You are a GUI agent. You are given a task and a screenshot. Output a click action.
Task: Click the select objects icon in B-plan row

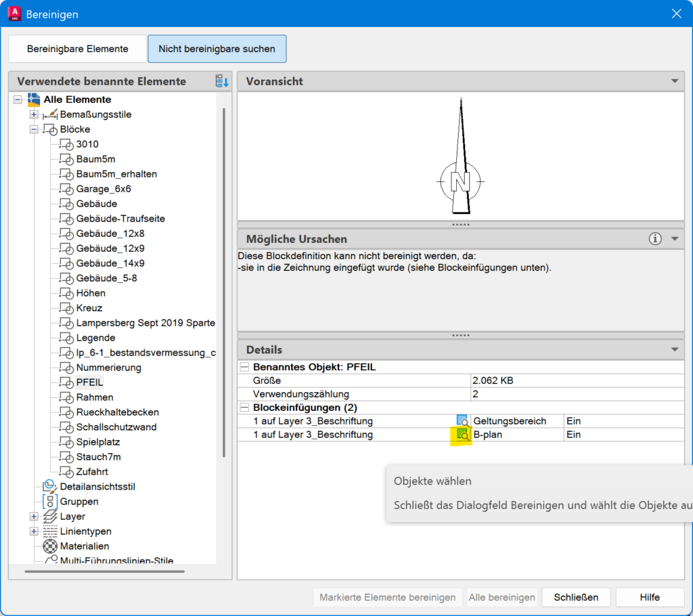[463, 435]
